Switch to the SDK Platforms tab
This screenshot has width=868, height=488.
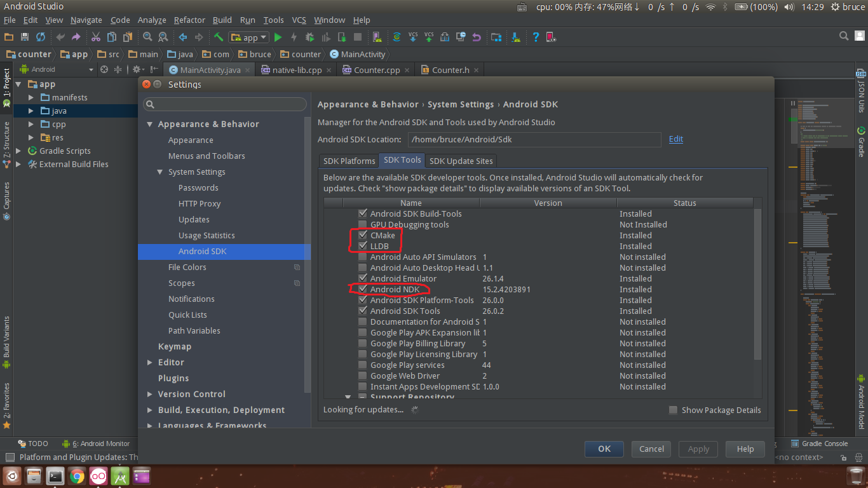pos(349,161)
